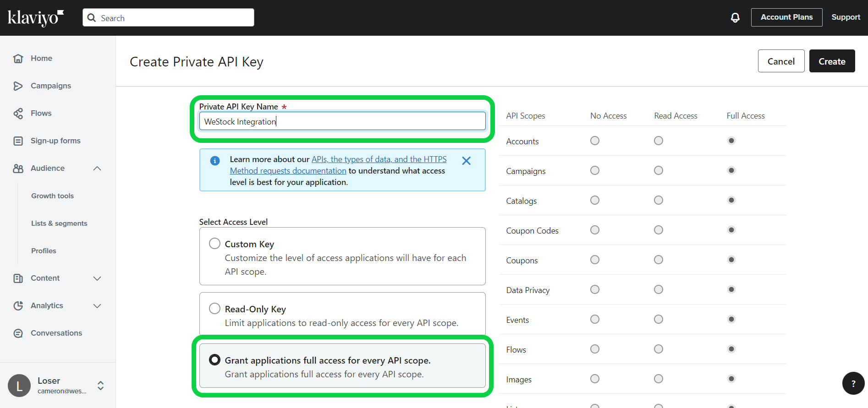Viewport: 868px width, 408px height.
Task: Click the info icon in the banner
Action: 214,161
